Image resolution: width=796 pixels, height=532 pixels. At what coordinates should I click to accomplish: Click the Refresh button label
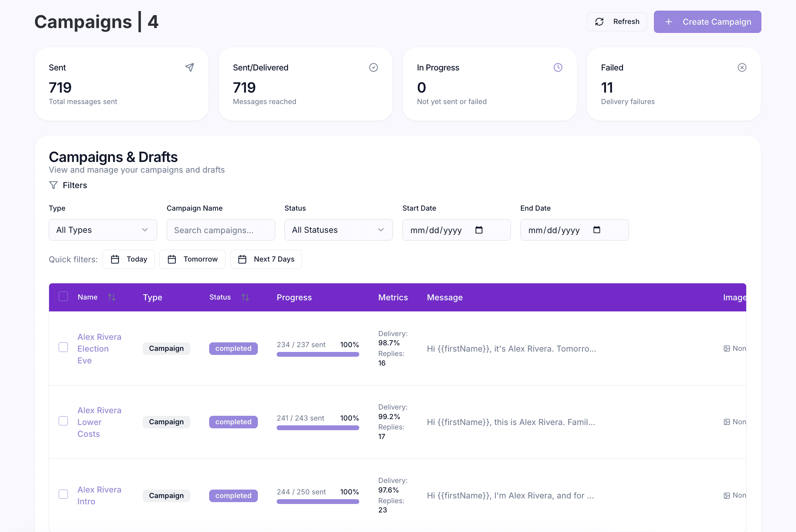[x=626, y=22]
